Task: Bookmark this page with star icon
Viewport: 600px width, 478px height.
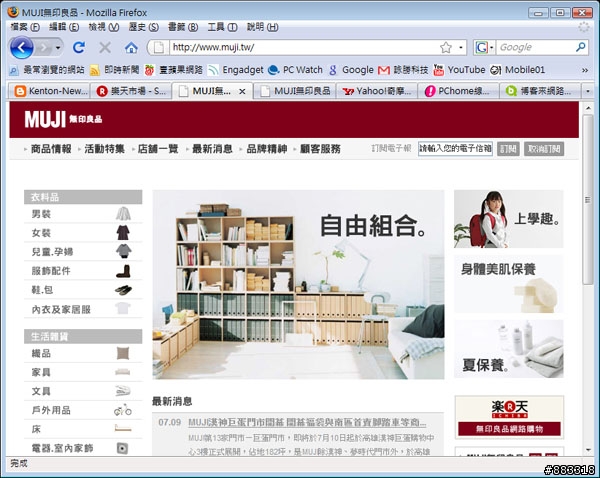Action: 446,47
